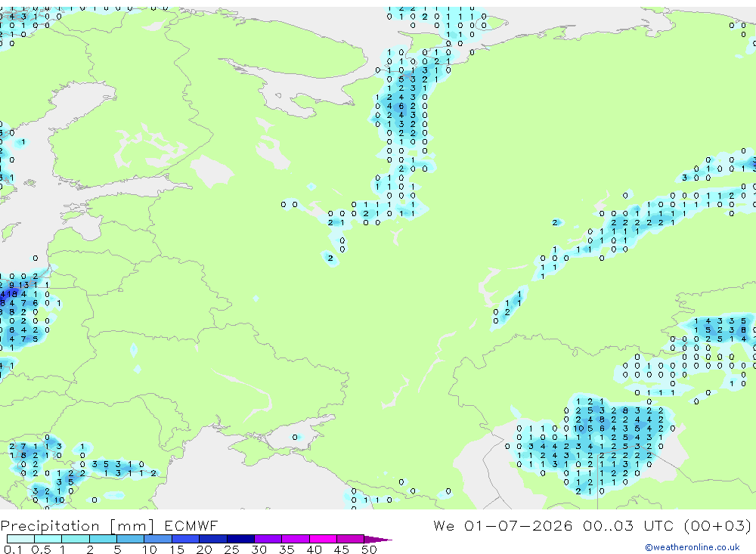This screenshot has height=554, width=756.
Task: Select the 20–25 mm dark blue legend swatch
Action: [x=213, y=539]
